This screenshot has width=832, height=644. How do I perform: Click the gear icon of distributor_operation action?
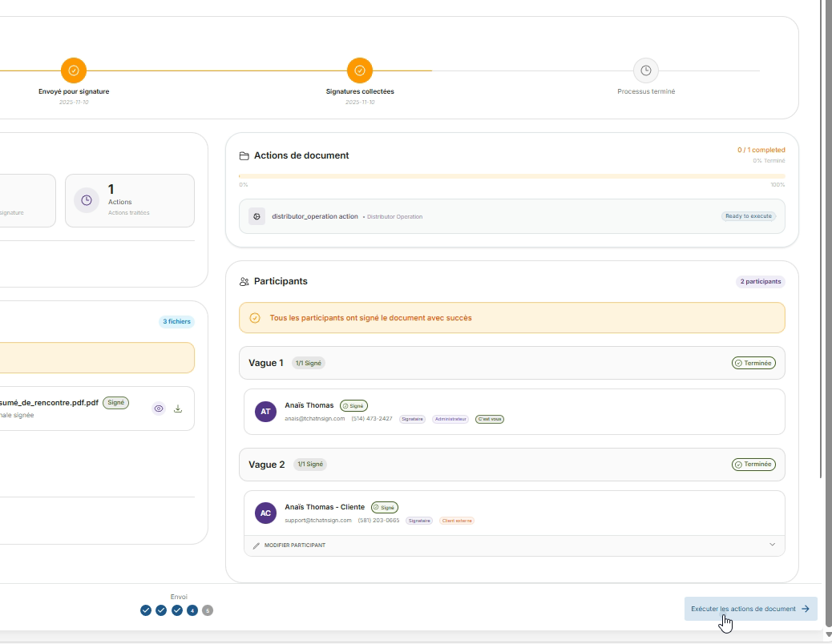pos(256,216)
